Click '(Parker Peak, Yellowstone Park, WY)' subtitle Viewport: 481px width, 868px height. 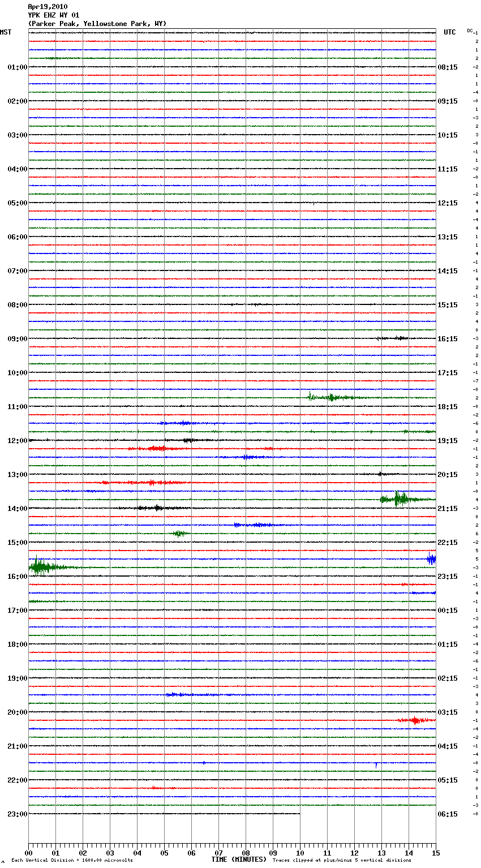coord(97,24)
